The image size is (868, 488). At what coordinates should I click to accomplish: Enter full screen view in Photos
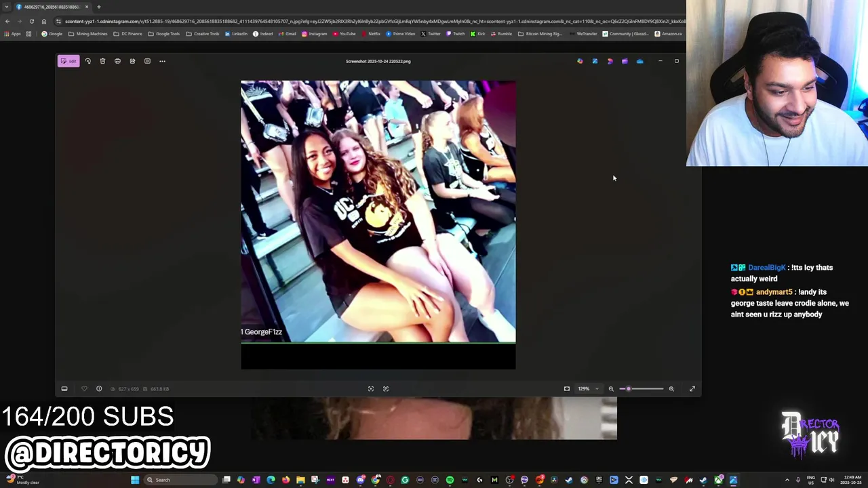(692, 389)
